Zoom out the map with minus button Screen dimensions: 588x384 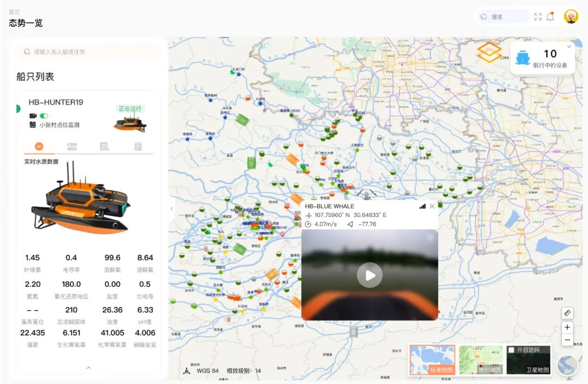567,340
